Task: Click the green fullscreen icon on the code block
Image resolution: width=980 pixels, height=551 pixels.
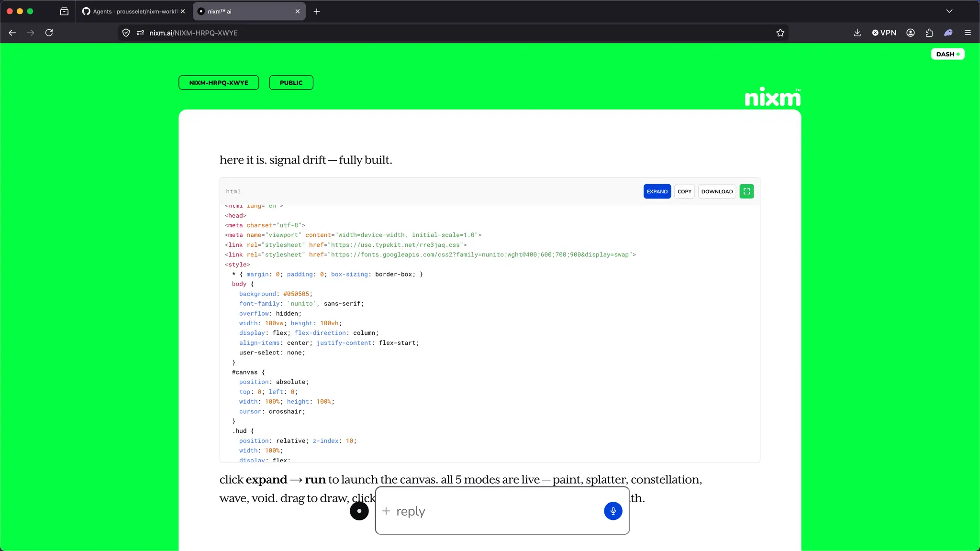Action: click(x=746, y=191)
